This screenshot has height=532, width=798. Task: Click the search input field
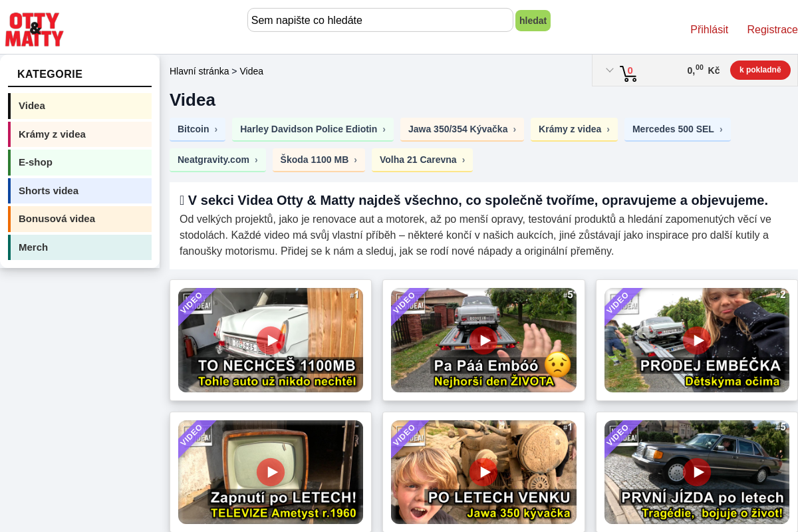coord(380,20)
